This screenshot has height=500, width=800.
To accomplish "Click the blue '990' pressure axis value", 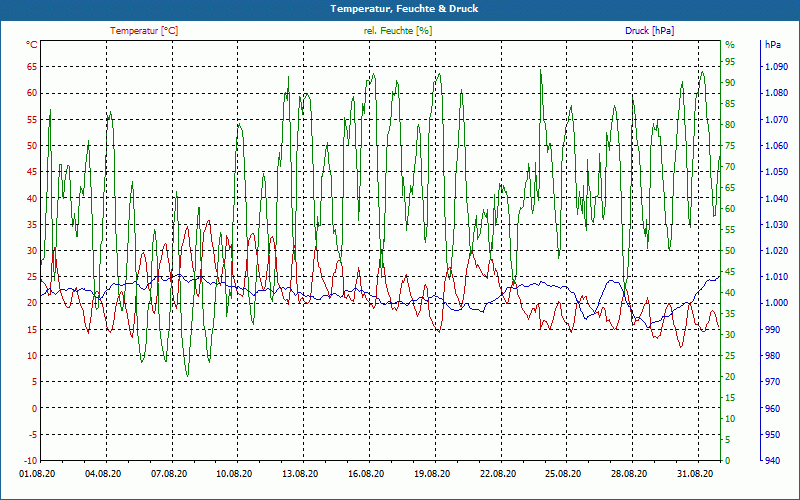I will click(772, 329).
